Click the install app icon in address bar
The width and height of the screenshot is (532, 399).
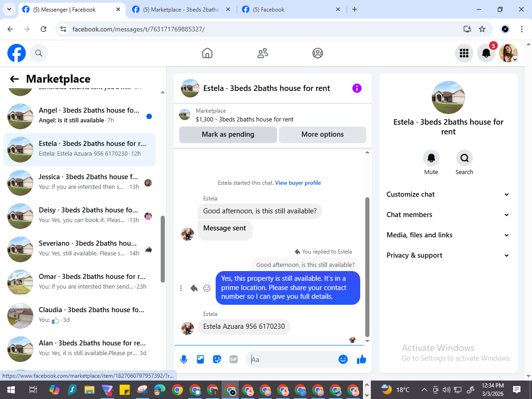coord(467,29)
